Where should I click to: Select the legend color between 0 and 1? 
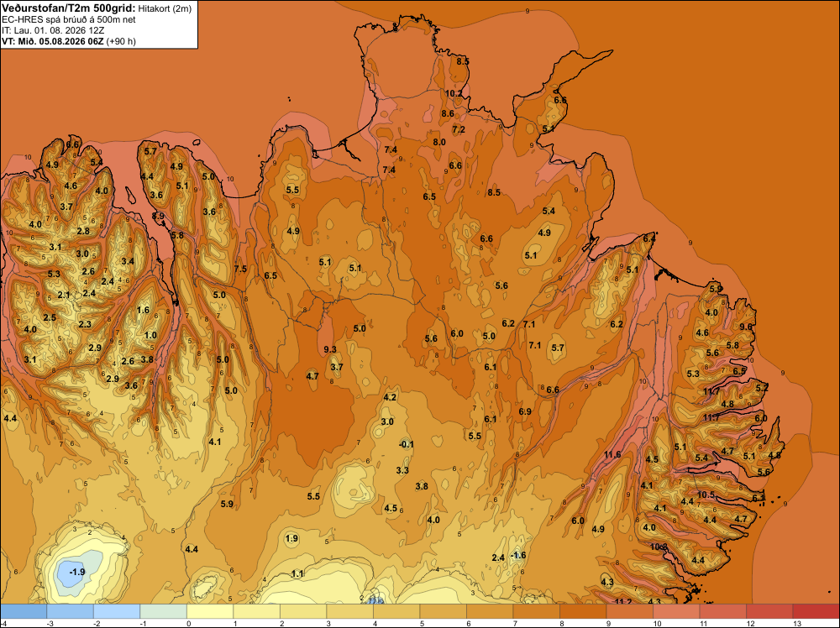[x=210, y=611]
